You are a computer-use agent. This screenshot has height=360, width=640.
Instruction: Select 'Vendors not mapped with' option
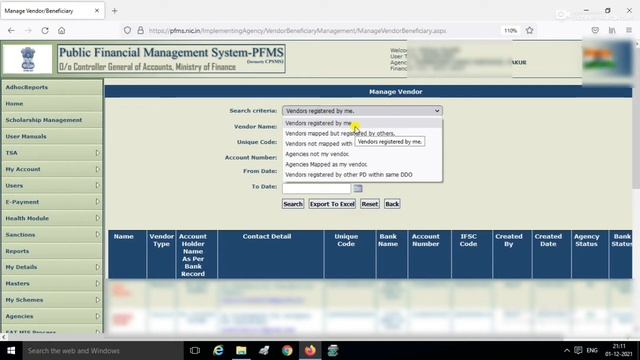click(x=318, y=144)
